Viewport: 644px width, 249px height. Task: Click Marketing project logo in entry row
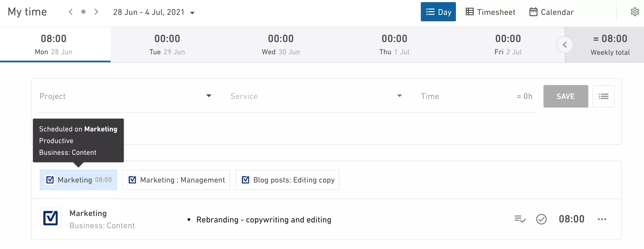pyautogui.click(x=50, y=218)
